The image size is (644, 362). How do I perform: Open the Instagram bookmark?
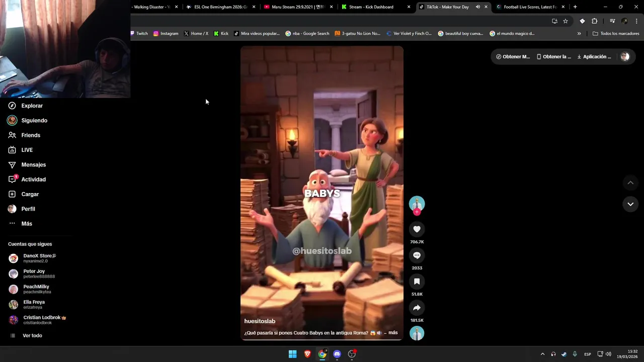pyautogui.click(x=166, y=34)
